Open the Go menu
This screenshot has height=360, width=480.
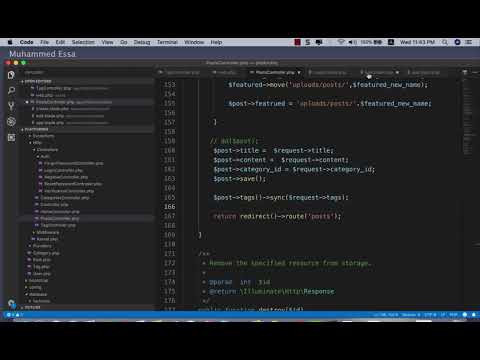(x=124, y=42)
